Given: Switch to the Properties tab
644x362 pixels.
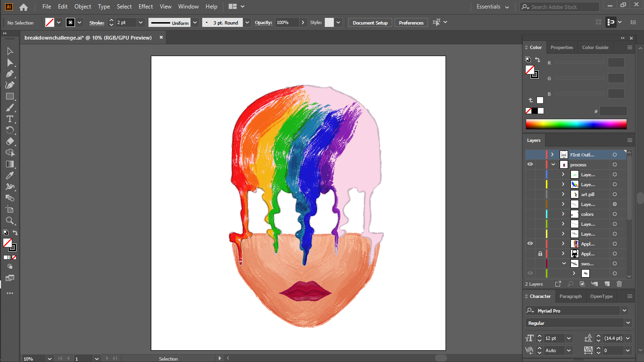Looking at the screenshot, I should coord(561,48).
